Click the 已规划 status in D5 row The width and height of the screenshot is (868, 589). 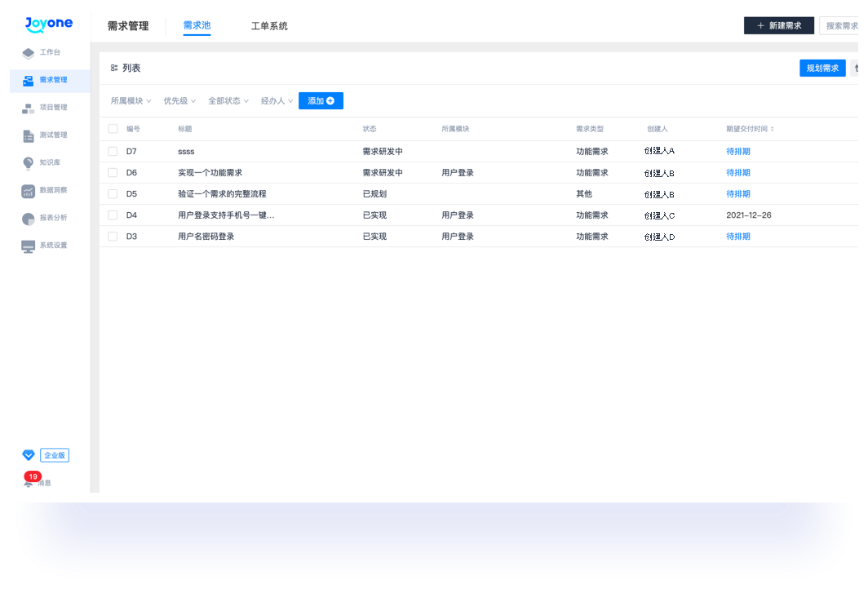point(374,194)
